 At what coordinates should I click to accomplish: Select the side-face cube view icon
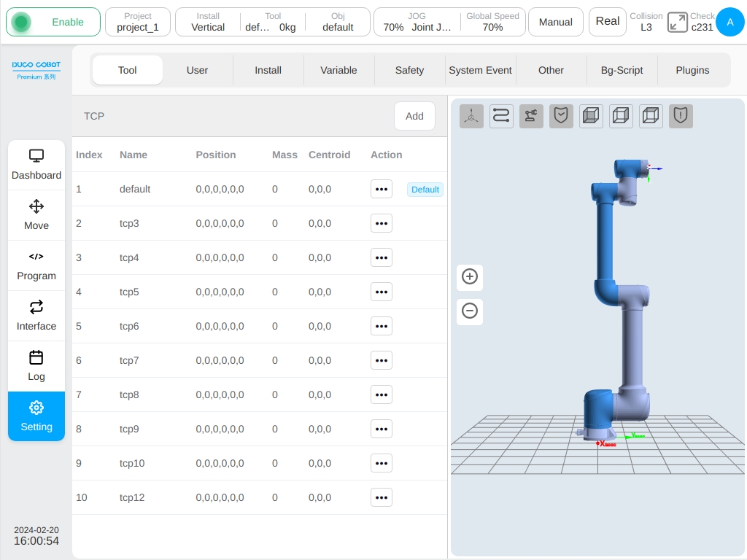click(621, 116)
